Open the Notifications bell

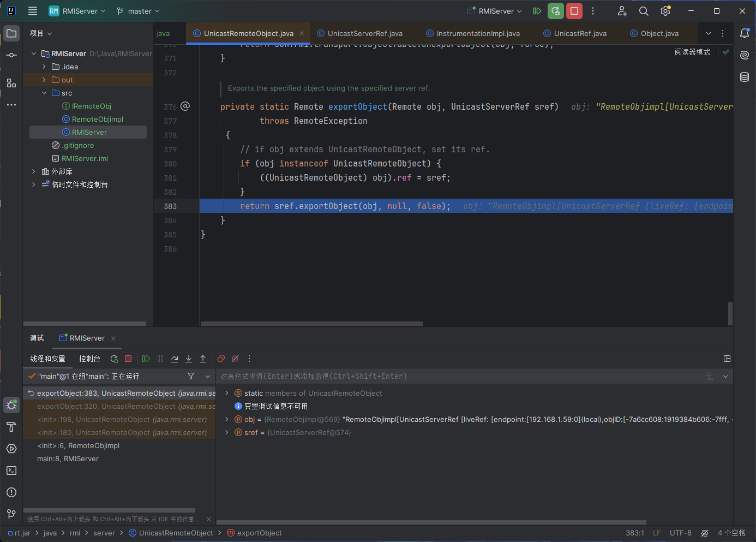coord(745,33)
